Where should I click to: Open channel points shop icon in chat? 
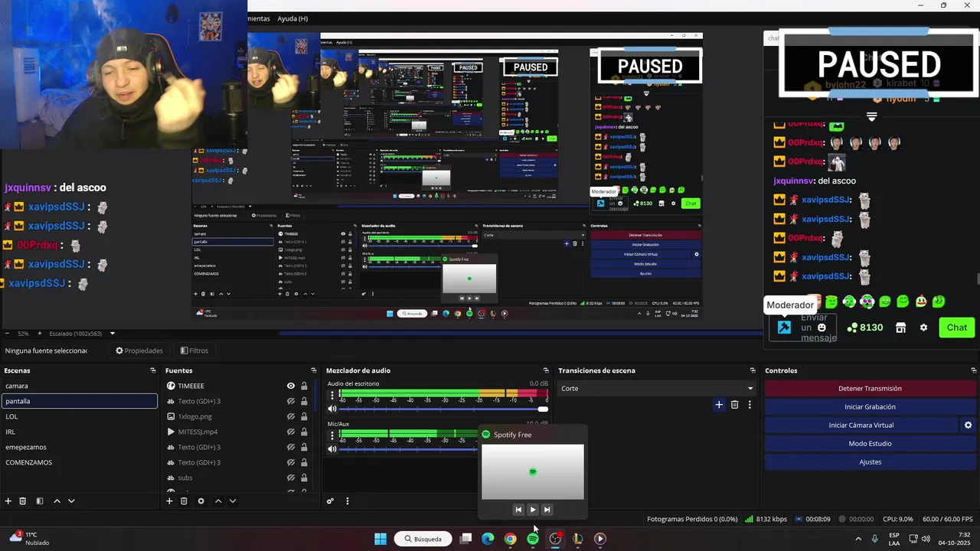point(900,328)
